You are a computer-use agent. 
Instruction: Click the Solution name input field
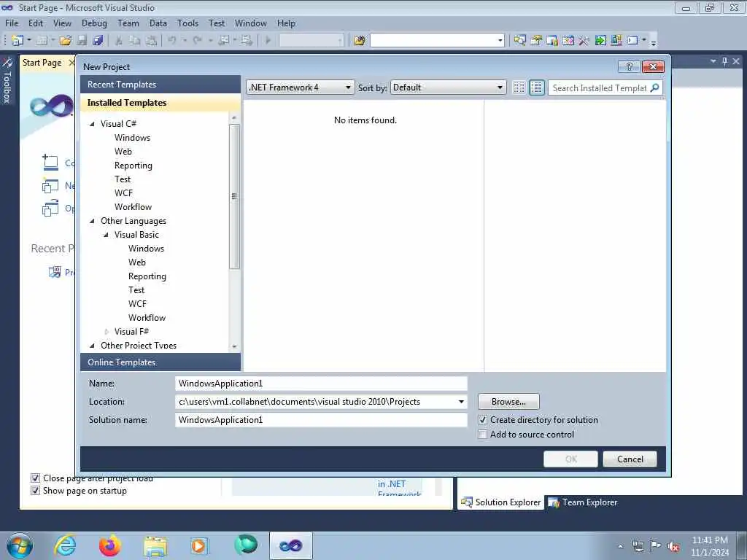tap(321, 419)
